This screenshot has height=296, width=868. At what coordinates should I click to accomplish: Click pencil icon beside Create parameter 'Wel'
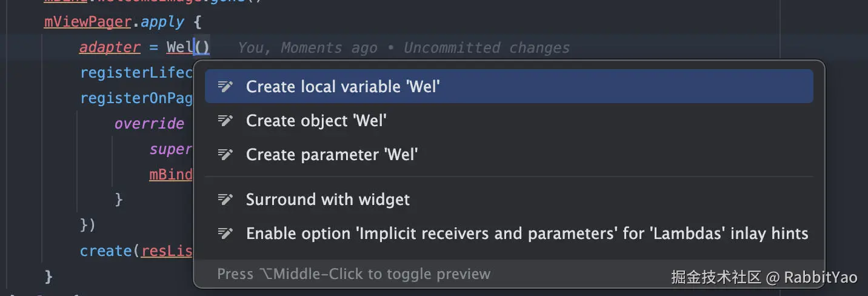point(225,155)
